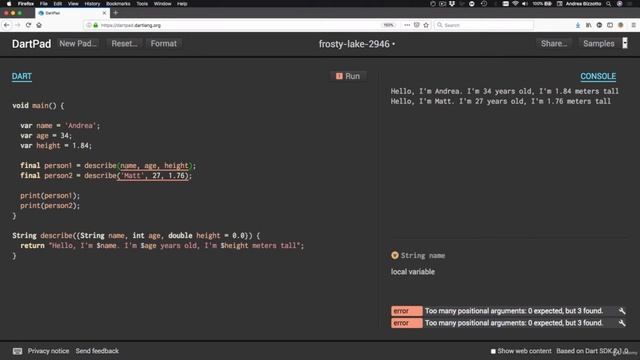This screenshot has height=360, width=640.
Task: Open the History menu
Action: 92,4
